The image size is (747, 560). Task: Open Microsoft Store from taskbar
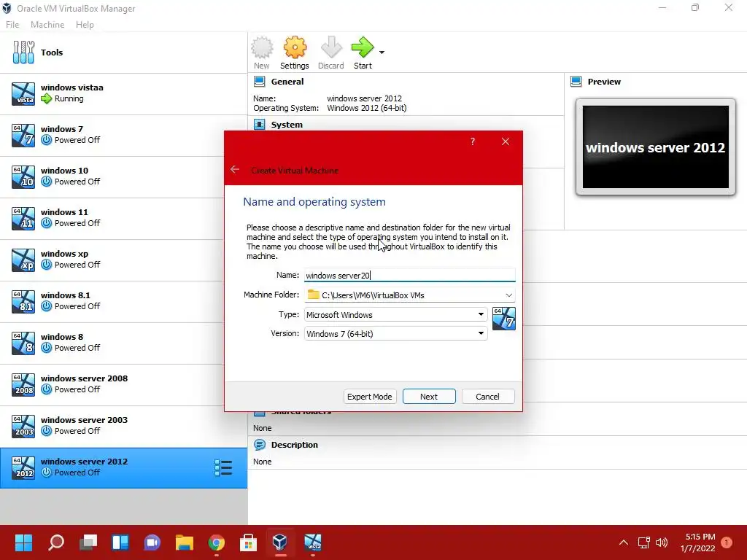click(248, 542)
